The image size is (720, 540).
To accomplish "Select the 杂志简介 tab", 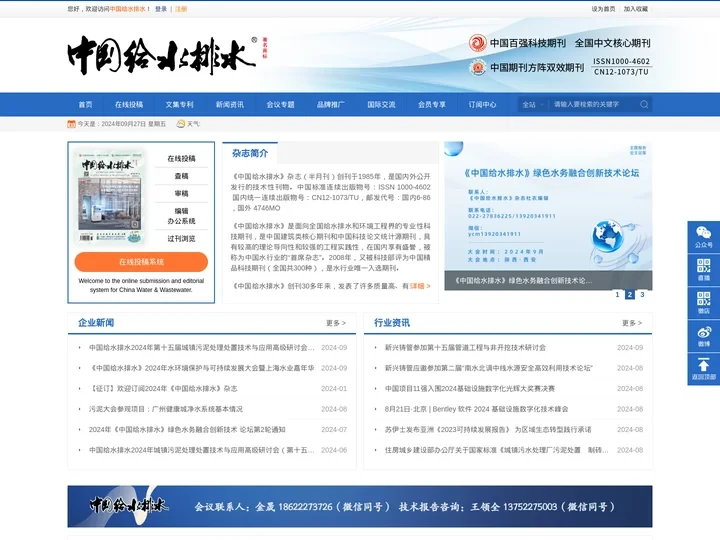I will [250, 153].
